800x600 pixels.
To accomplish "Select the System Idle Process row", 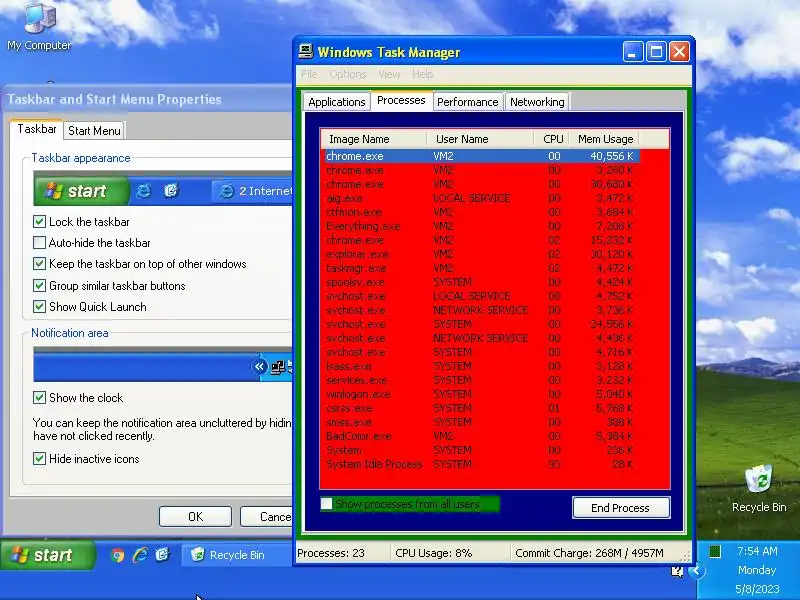I will (482, 464).
